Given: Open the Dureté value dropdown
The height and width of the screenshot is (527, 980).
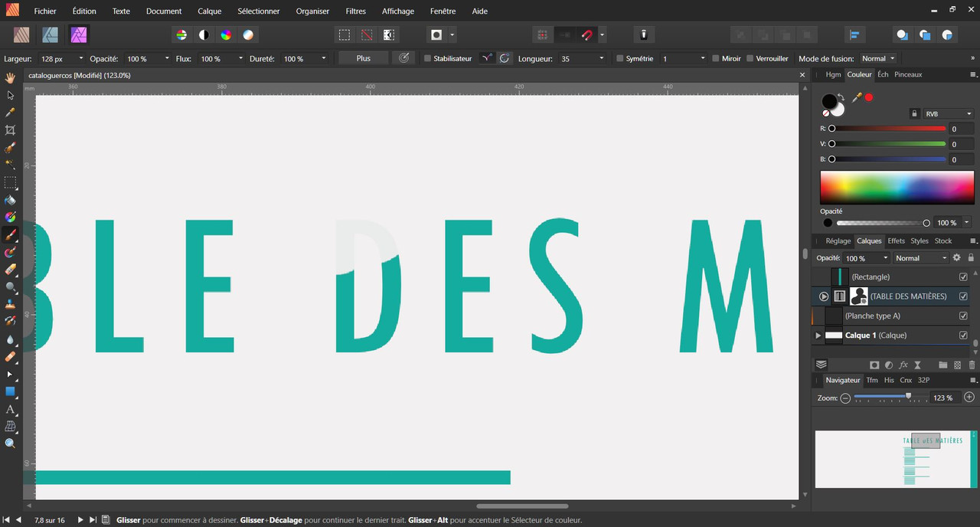Looking at the screenshot, I should tap(324, 58).
